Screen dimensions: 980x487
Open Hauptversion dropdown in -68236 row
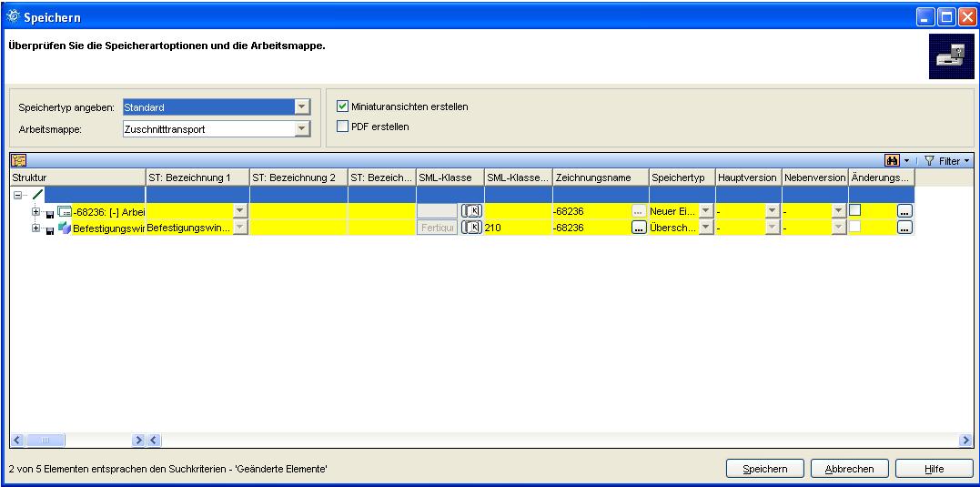click(x=773, y=211)
